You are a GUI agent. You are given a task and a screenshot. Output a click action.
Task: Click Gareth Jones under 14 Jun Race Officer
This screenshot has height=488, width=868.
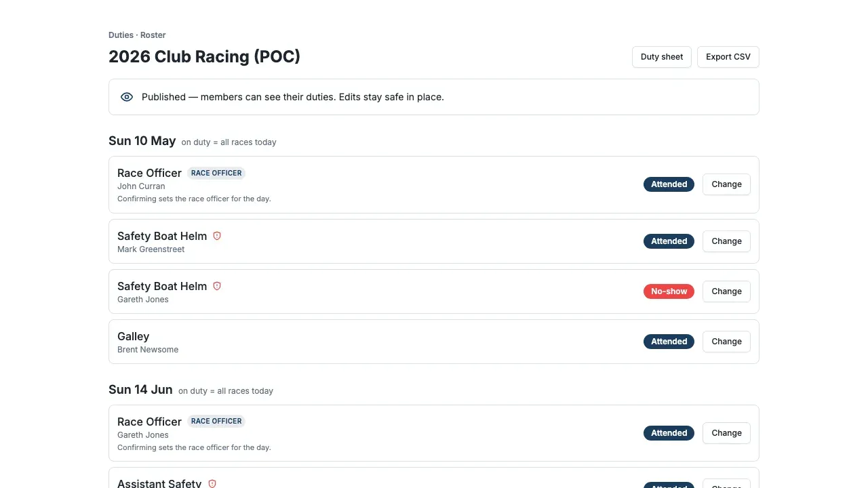click(143, 435)
